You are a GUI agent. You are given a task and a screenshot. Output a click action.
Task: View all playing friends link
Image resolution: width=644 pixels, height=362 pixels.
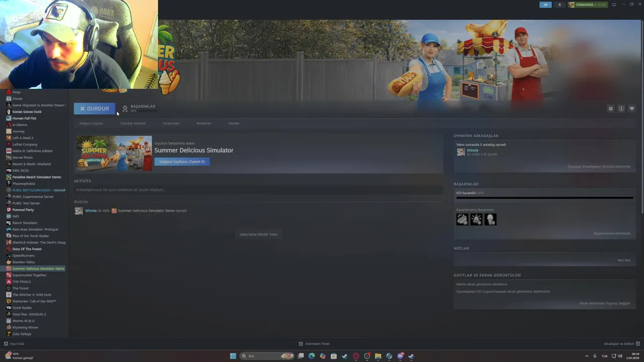click(x=599, y=166)
